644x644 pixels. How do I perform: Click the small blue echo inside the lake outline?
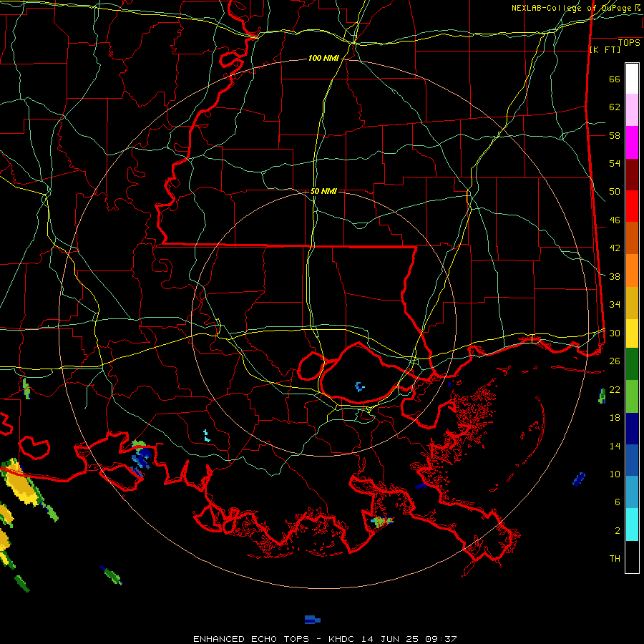(x=360, y=386)
